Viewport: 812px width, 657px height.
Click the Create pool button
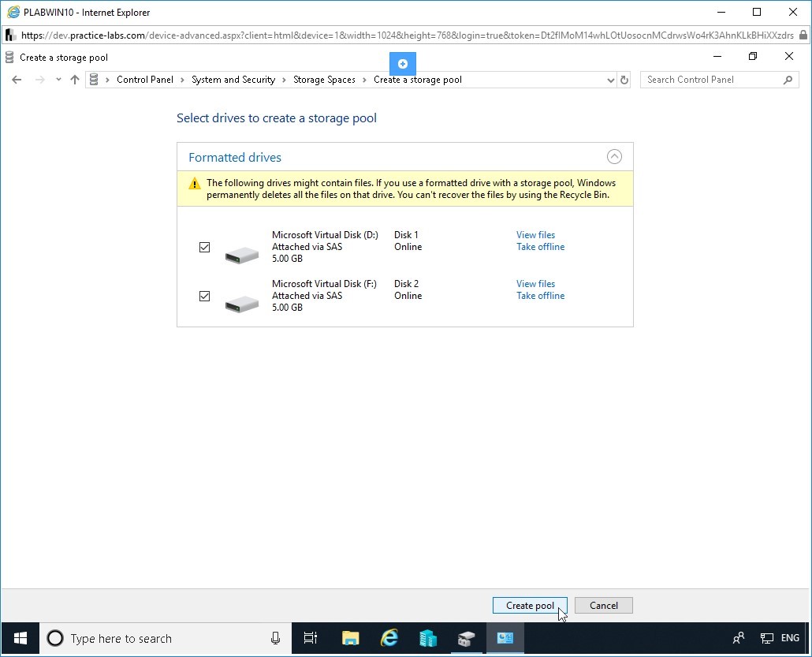(x=530, y=605)
